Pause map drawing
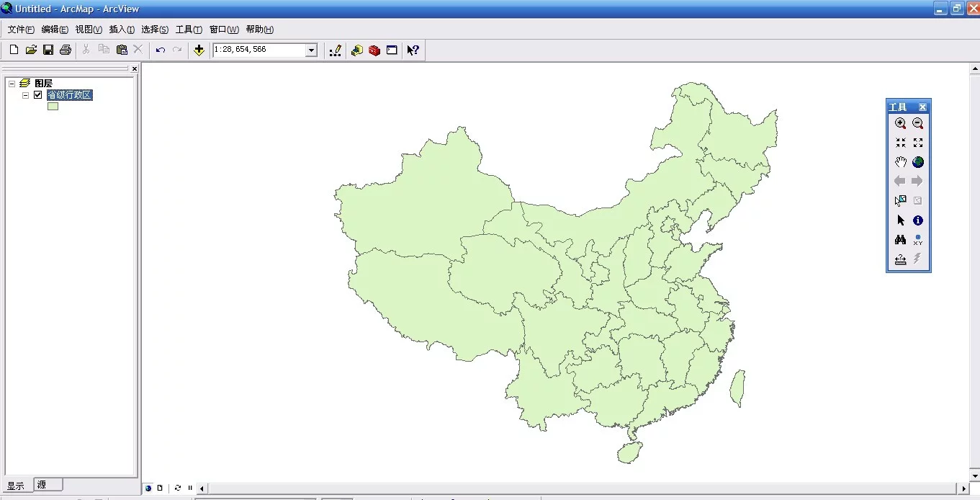The image size is (980, 500). pos(190,488)
